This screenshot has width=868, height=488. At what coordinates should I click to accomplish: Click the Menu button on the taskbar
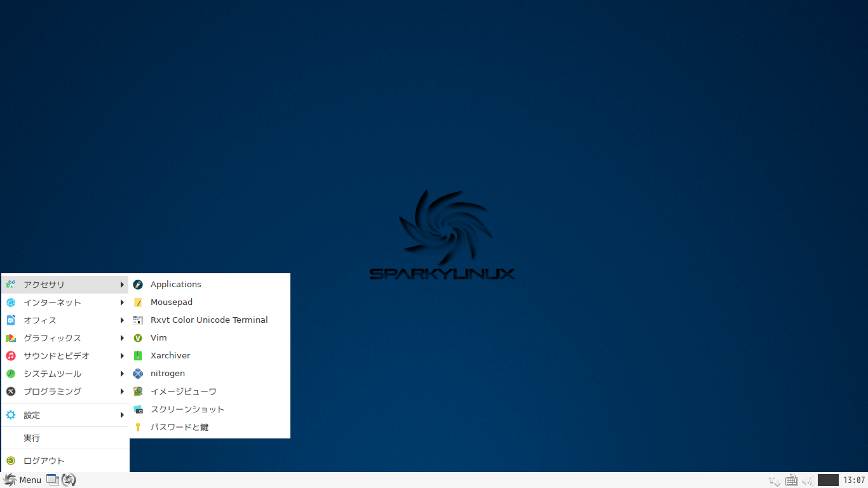pyautogui.click(x=22, y=480)
